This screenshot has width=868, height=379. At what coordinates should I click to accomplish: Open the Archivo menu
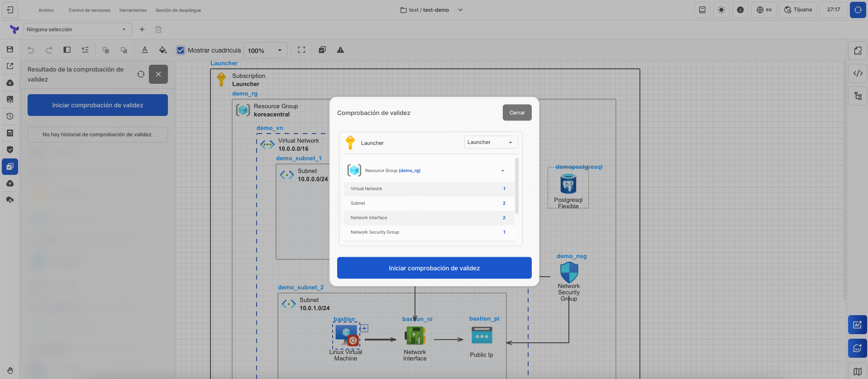pos(46,10)
